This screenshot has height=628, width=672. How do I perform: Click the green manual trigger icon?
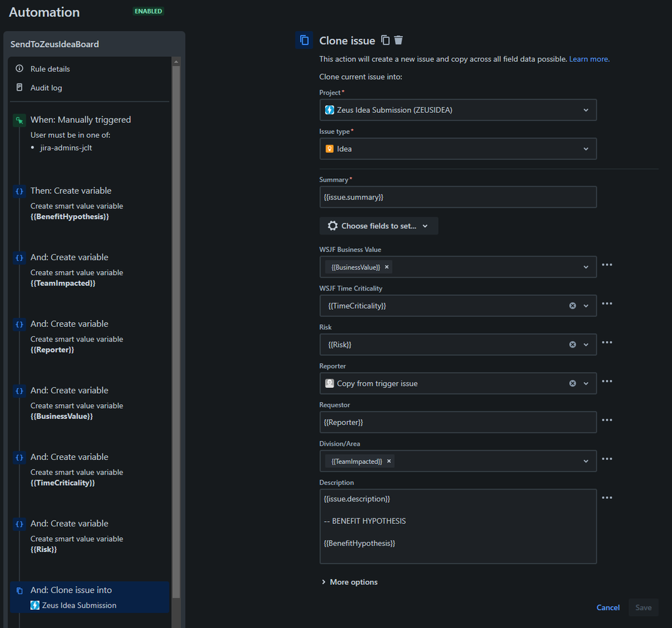click(20, 120)
